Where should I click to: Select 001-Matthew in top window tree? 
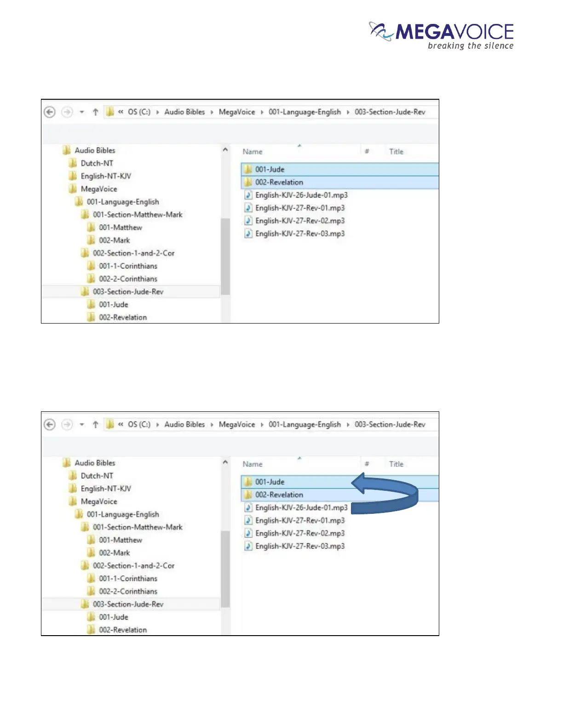tap(115, 227)
